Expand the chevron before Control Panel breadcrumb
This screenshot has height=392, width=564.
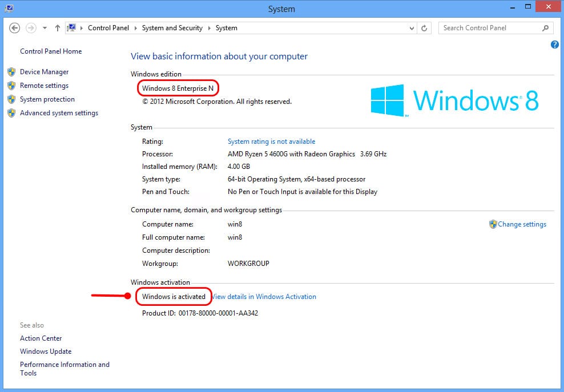(82, 28)
